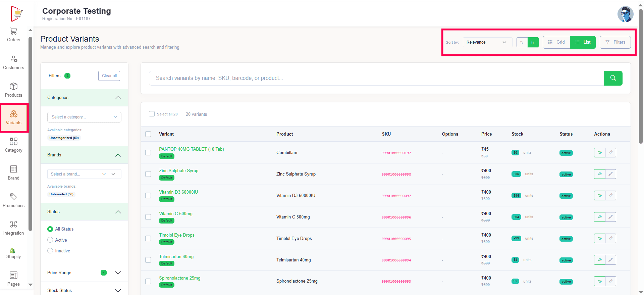Check the Select all 20 checkbox
This screenshot has width=644, height=295.
click(152, 114)
